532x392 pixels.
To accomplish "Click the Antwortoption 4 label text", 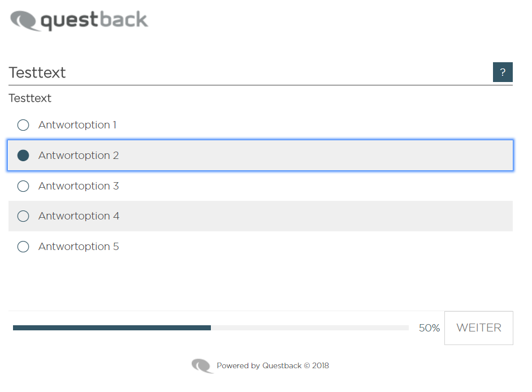I will tap(79, 216).
